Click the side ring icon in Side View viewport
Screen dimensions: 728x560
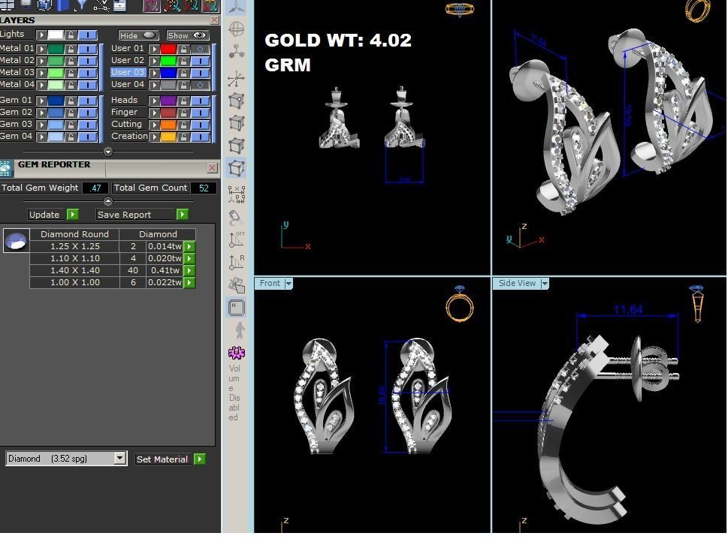pyautogui.click(x=696, y=304)
